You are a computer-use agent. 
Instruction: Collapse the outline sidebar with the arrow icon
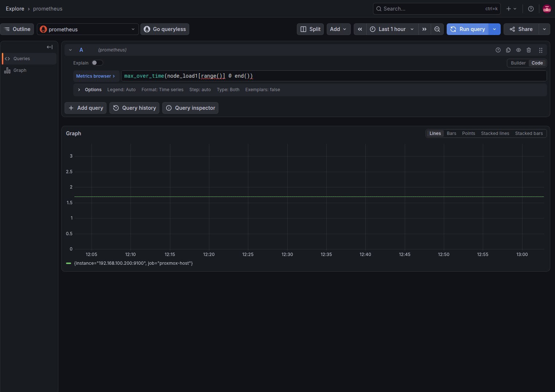(50, 47)
